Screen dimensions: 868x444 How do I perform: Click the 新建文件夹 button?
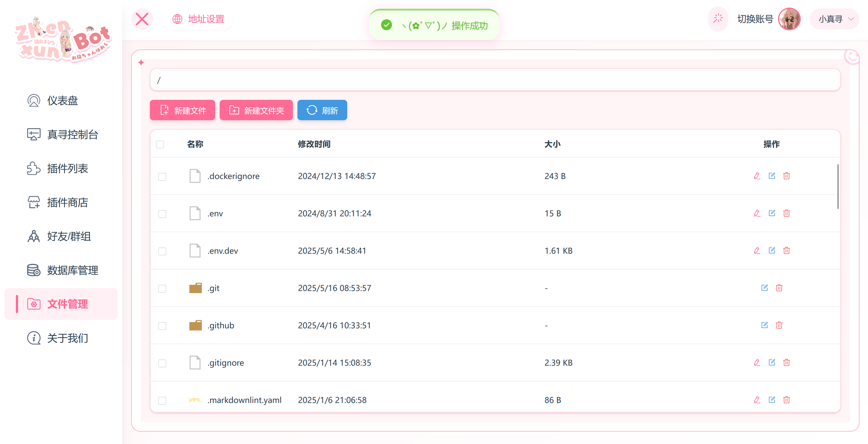(x=256, y=110)
